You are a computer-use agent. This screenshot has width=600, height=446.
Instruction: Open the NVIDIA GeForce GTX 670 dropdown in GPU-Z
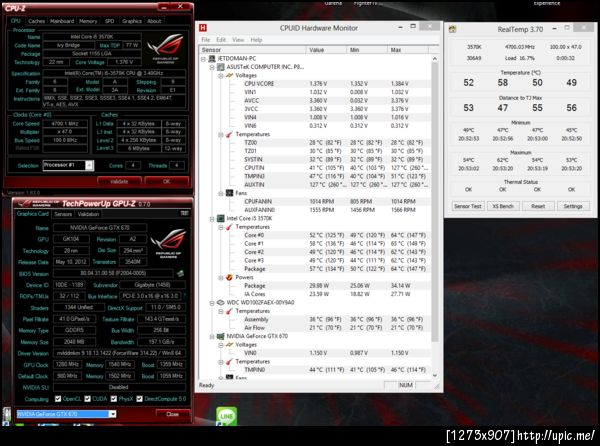coord(112,414)
